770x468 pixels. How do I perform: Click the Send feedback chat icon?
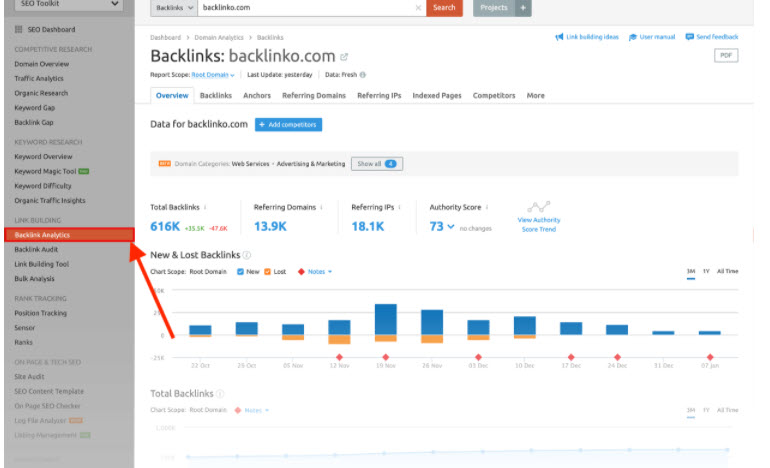(x=689, y=37)
